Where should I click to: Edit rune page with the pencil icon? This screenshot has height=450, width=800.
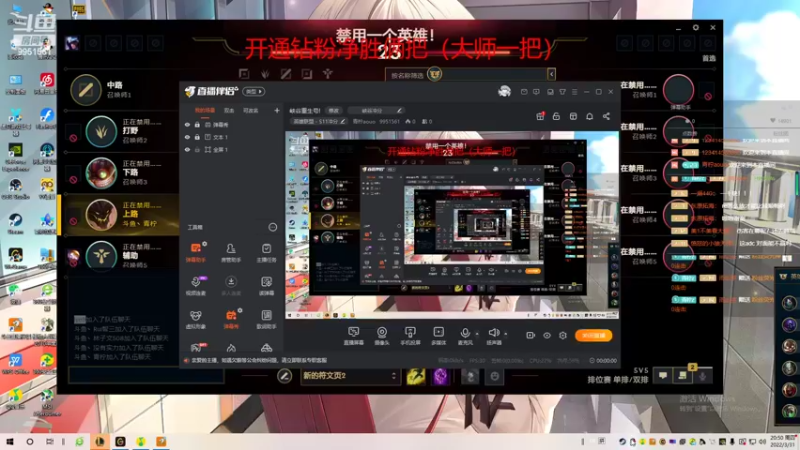284,376
